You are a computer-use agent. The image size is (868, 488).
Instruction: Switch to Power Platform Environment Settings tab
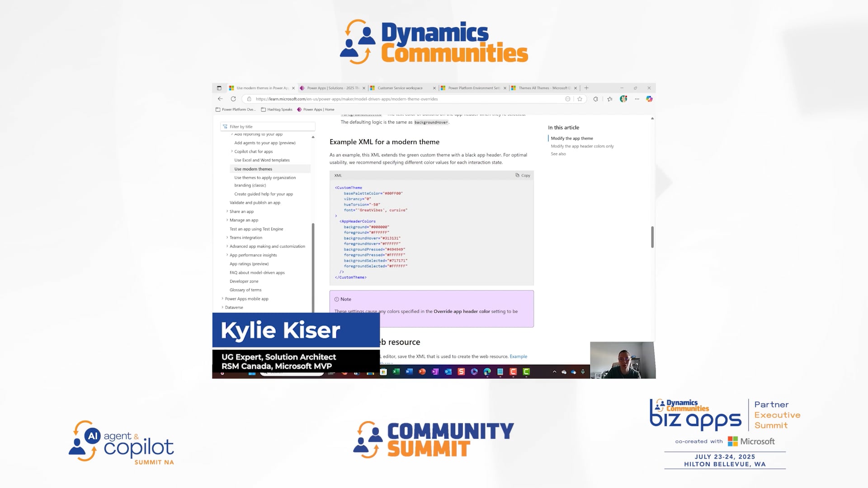(x=473, y=88)
